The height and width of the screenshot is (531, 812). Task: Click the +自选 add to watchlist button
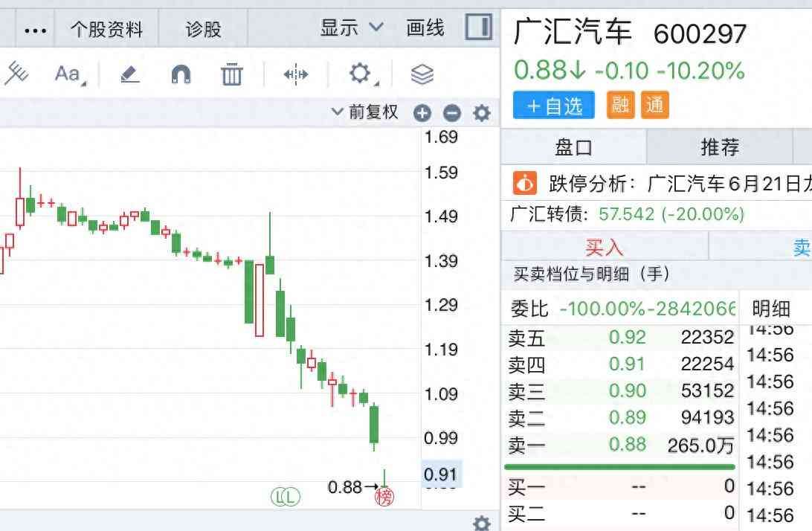[554, 106]
